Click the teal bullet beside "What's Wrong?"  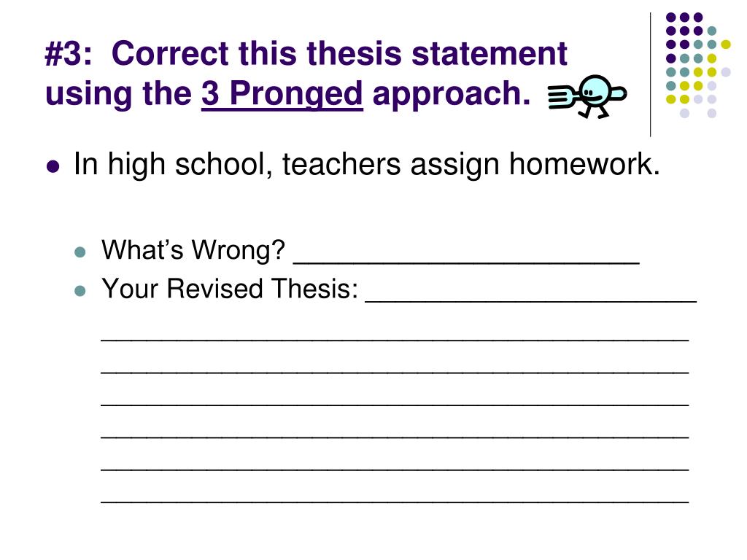pos(80,252)
